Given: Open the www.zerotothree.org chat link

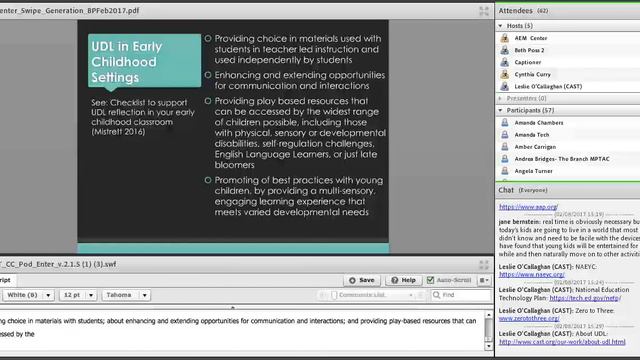Looking at the screenshot, I should [x=529, y=318].
